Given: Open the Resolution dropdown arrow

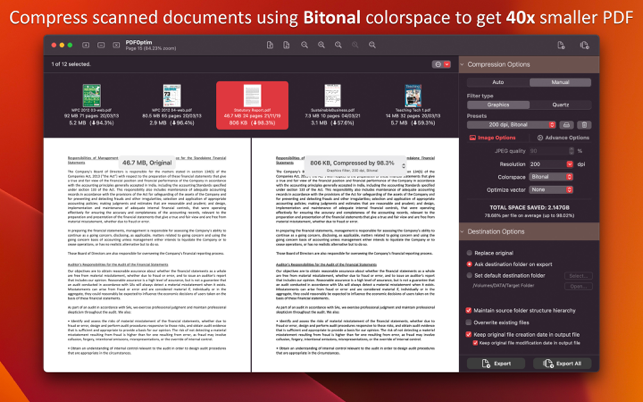Looking at the screenshot, I should click(570, 164).
